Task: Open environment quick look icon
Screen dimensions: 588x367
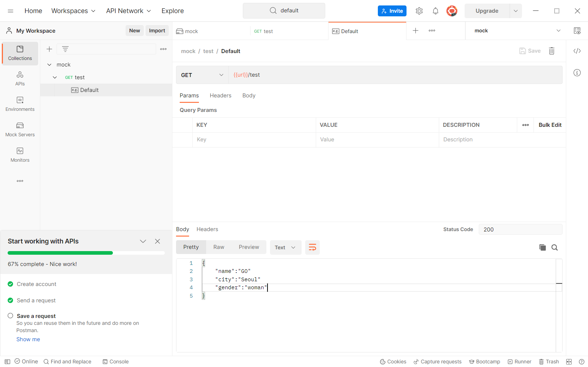Action: pyautogui.click(x=577, y=31)
